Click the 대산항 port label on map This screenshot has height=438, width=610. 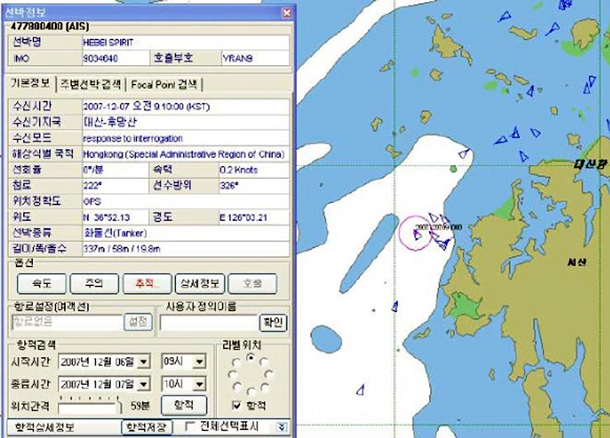[590, 162]
